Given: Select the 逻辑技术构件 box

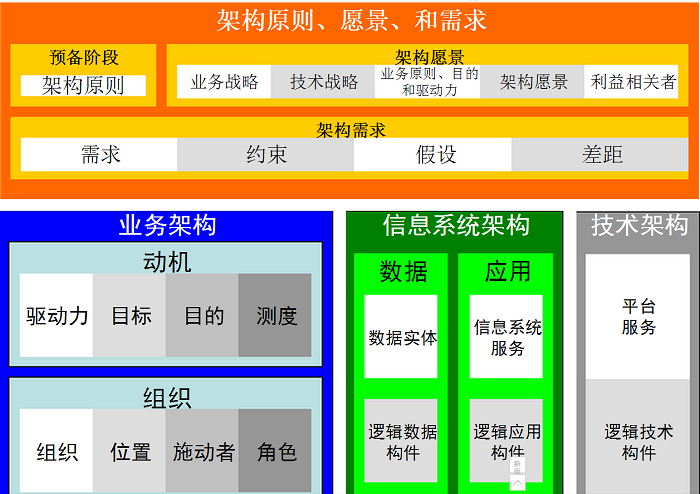Looking at the screenshot, I should 638,436.
